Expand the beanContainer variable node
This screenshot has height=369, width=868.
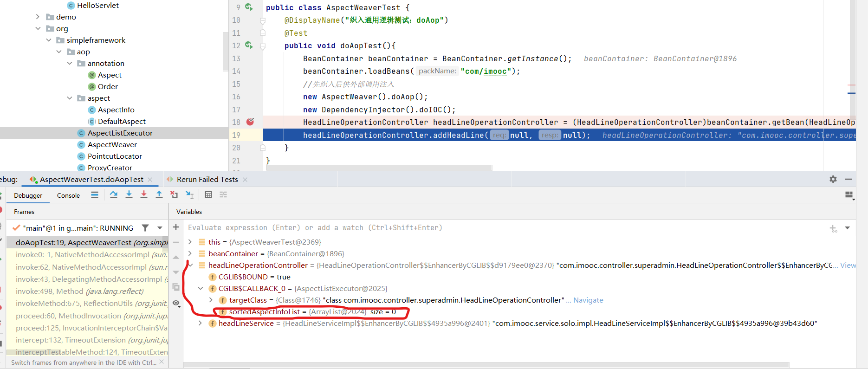190,253
